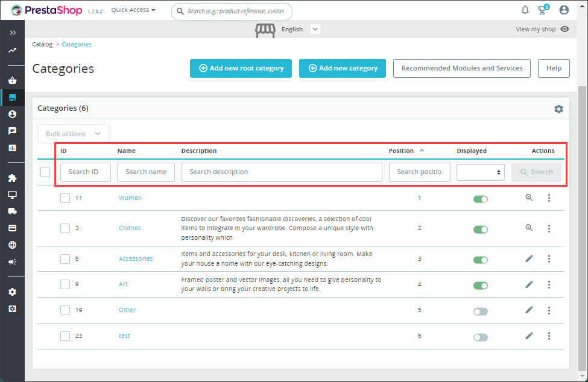
Task: Click the View my shop eye icon
Action: point(564,29)
